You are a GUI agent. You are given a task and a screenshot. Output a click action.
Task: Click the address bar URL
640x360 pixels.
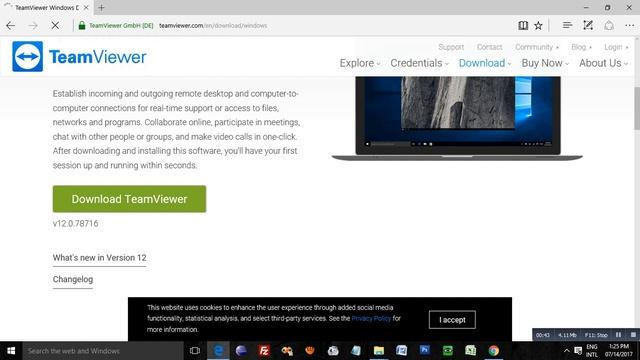tap(213, 25)
